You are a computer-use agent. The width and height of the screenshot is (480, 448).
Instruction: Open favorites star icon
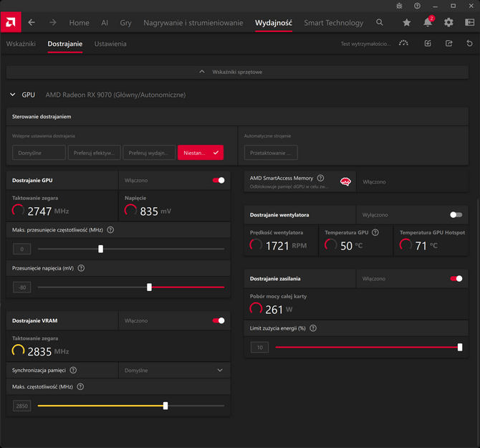pyautogui.click(x=406, y=22)
